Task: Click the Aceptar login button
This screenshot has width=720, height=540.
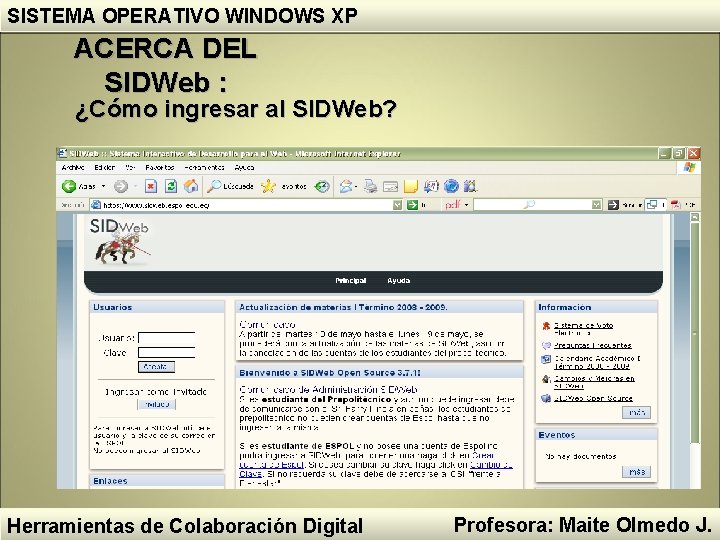Action: 156,367
